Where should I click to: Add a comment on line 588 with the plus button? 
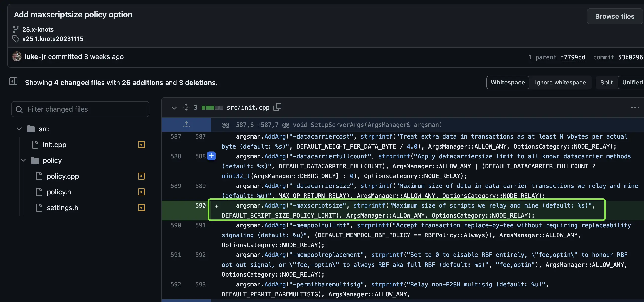(x=211, y=156)
